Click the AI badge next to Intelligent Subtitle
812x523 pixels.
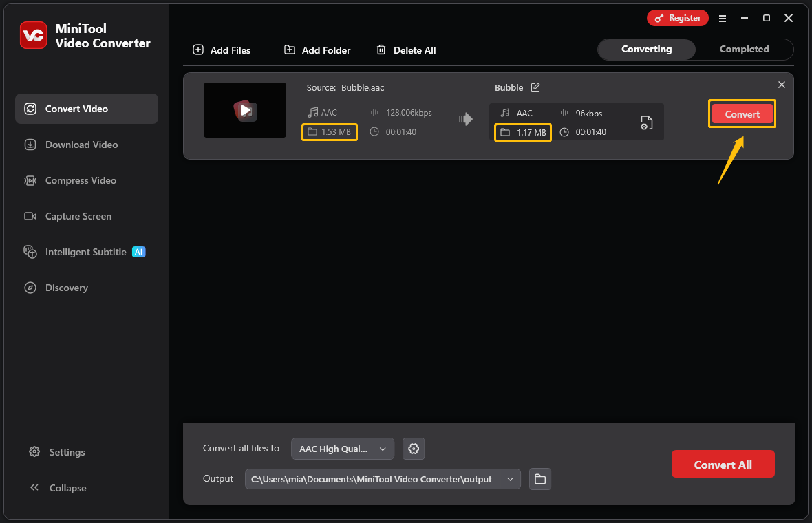point(139,252)
